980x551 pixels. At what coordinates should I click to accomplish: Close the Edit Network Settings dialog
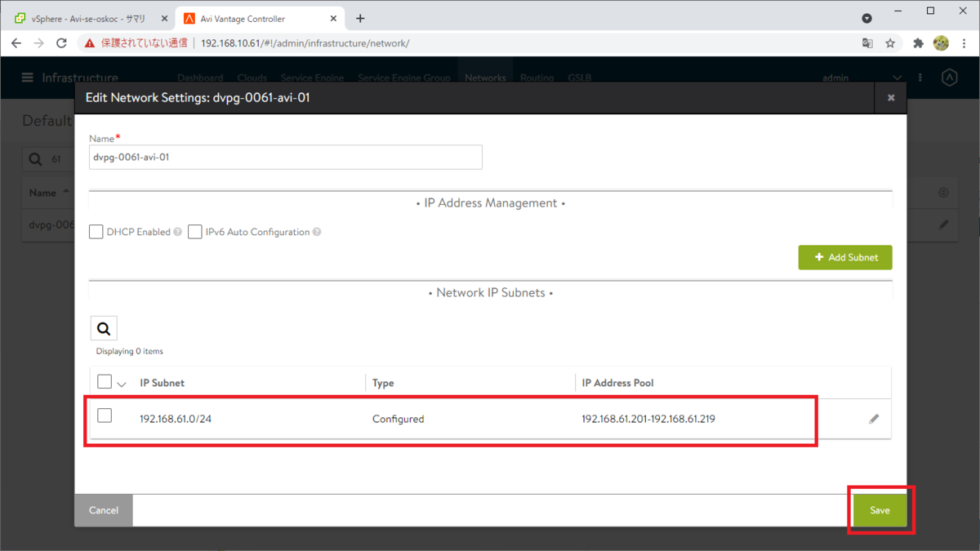pos(891,98)
